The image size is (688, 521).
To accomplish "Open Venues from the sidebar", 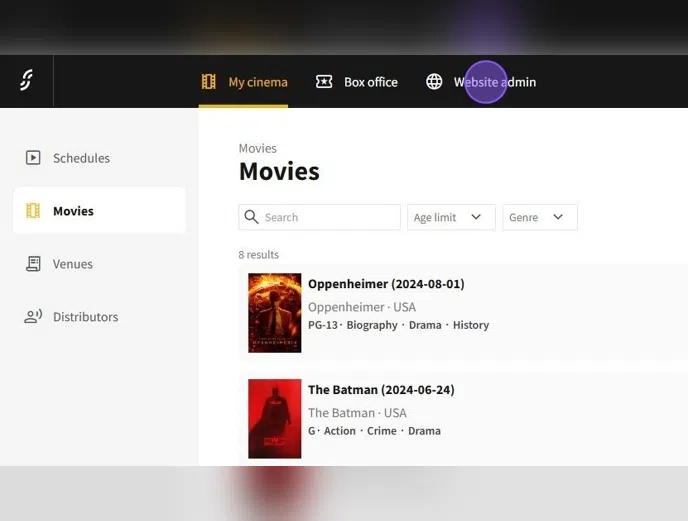I will coord(72,264).
